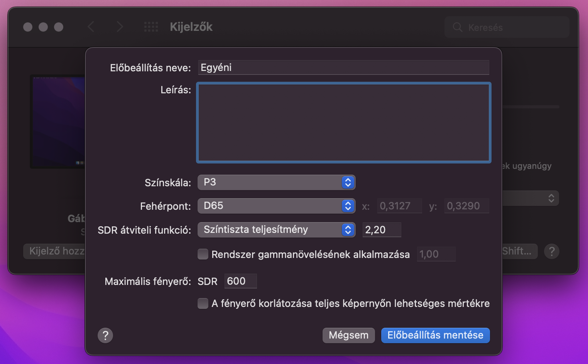
Task: Click the Kijelző hozzáadása button
Action: [x=55, y=251]
